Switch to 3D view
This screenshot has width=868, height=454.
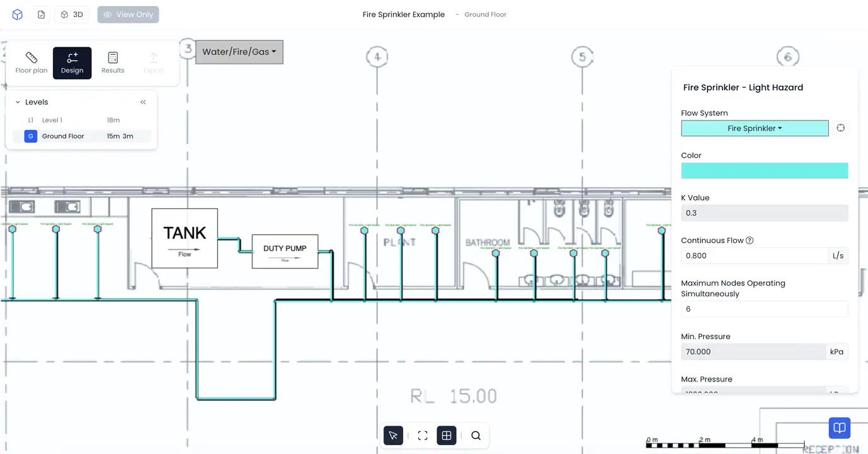click(x=72, y=15)
